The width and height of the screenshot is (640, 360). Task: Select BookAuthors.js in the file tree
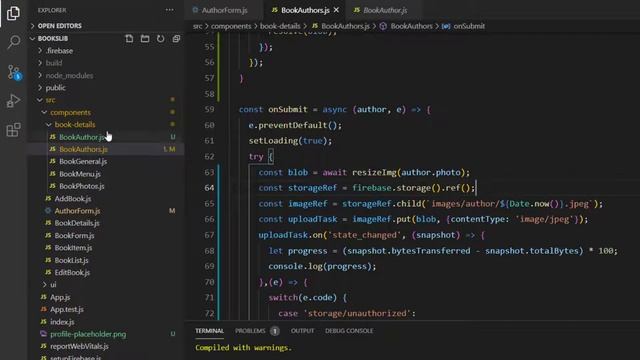pyautogui.click(x=83, y=149)
